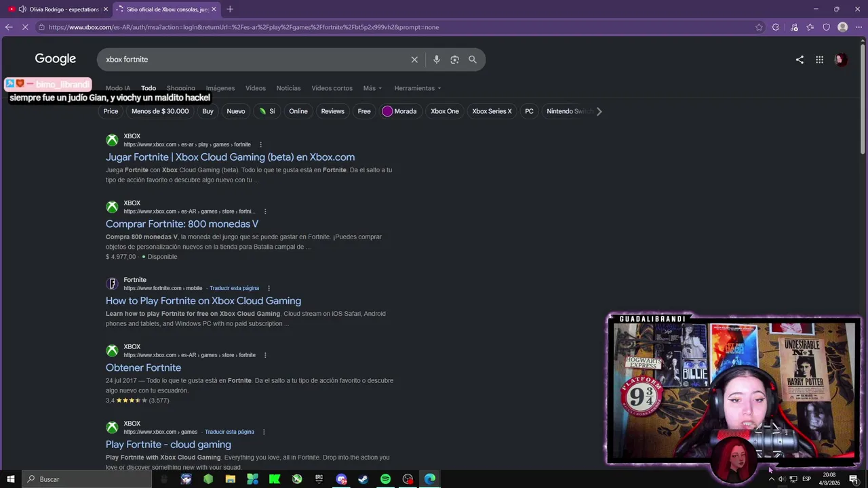Open the browser extensions puzzle icon
Viewport: 868px width, 488px height.
pos(776,27)
